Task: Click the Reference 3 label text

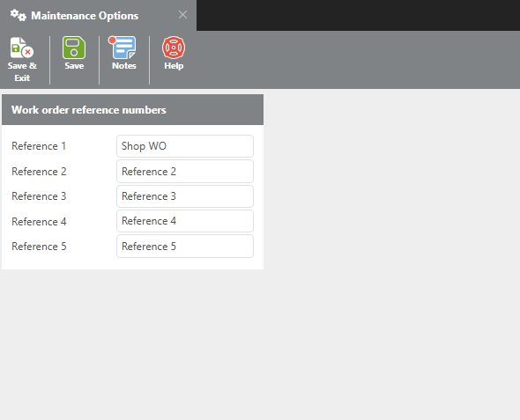Action: click(x=39, y=196)
